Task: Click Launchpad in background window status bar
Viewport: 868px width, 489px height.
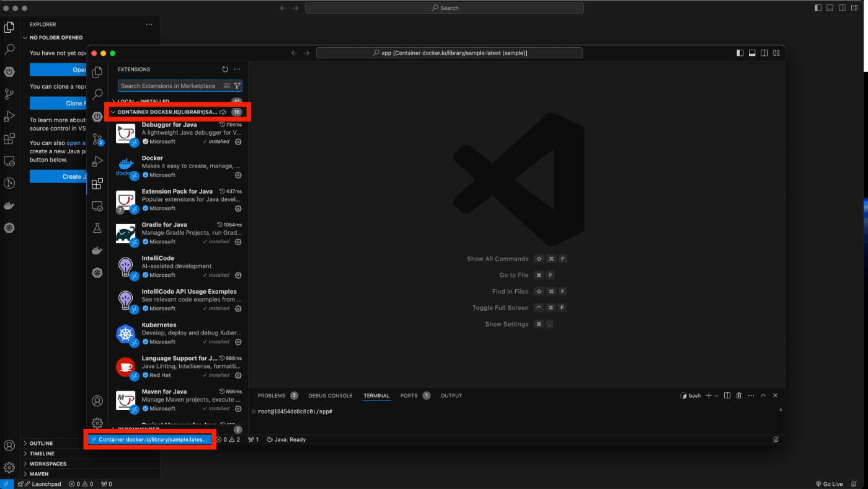Action: click(x=40, y=484)
